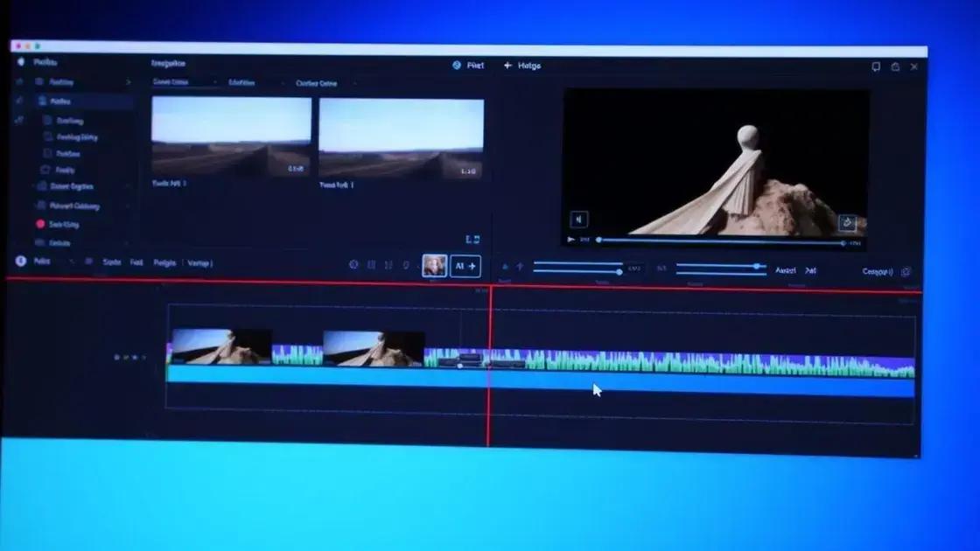Click the expand icon below the media thumbnails
Image resolution: width=980 pixels, height=551 pixels.
(472, 239)
